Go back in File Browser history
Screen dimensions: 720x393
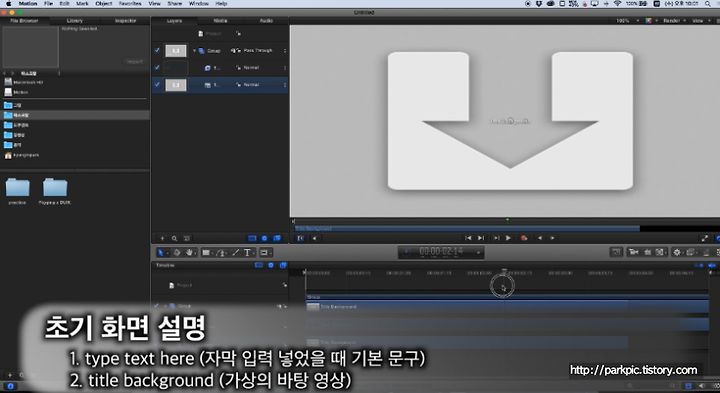point(5,73)
